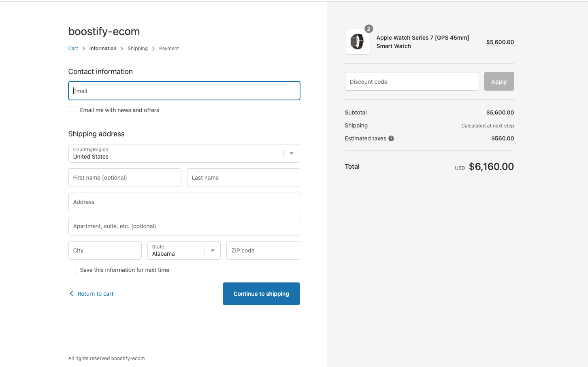Check Email me with news and offers
The image size is (588, 367).
[72, 110]
